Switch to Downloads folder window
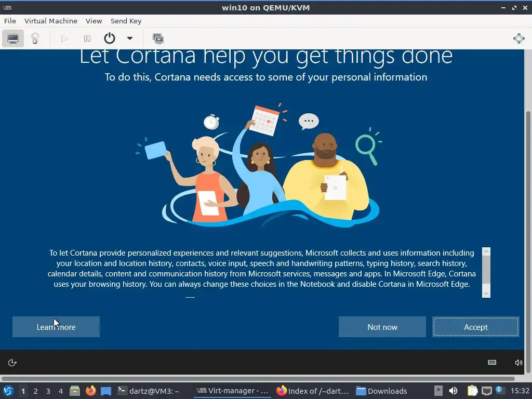 (382, 391)
